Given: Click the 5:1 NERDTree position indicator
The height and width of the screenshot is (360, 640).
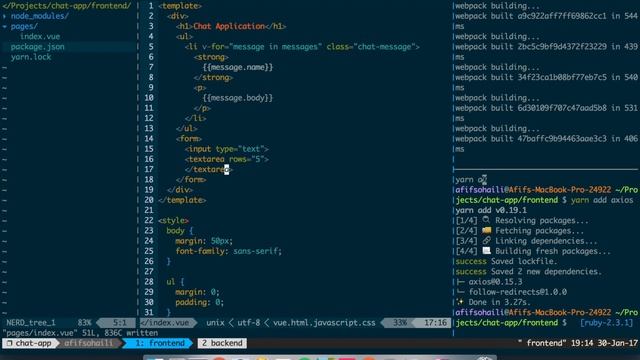Looking at the screenshot, I should coord(120,323).
